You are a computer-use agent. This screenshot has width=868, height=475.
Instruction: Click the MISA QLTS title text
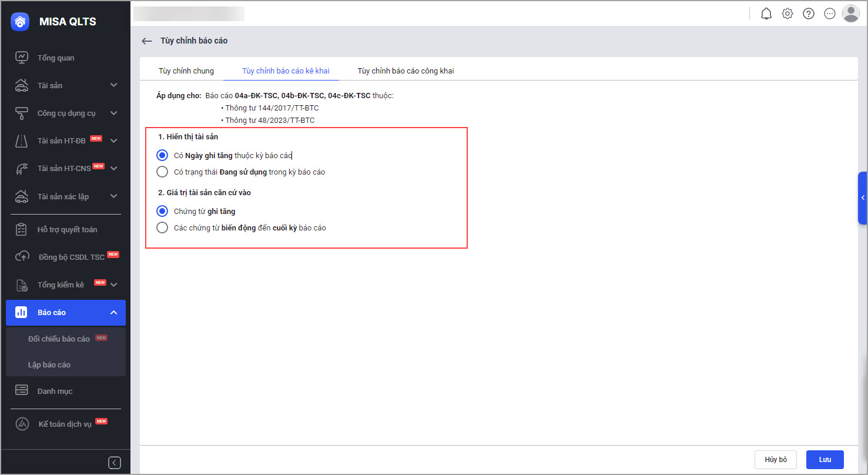pyautogui.click(x=68, y=22)
